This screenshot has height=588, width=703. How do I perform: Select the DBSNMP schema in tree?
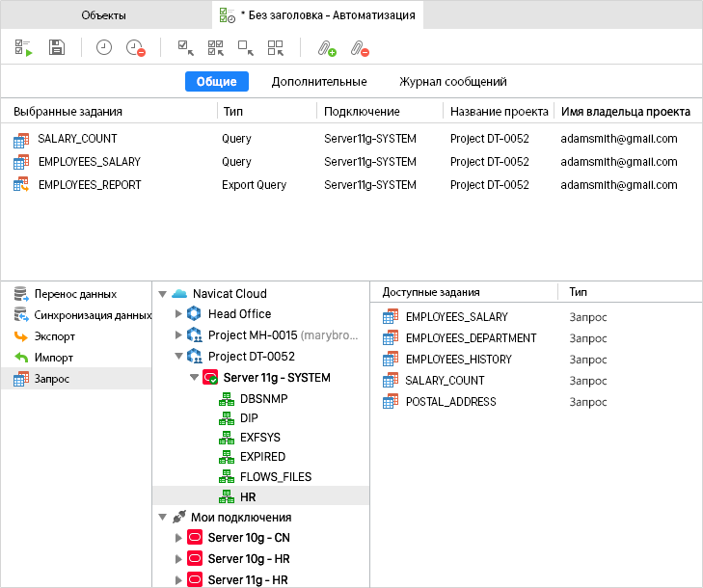263,398
